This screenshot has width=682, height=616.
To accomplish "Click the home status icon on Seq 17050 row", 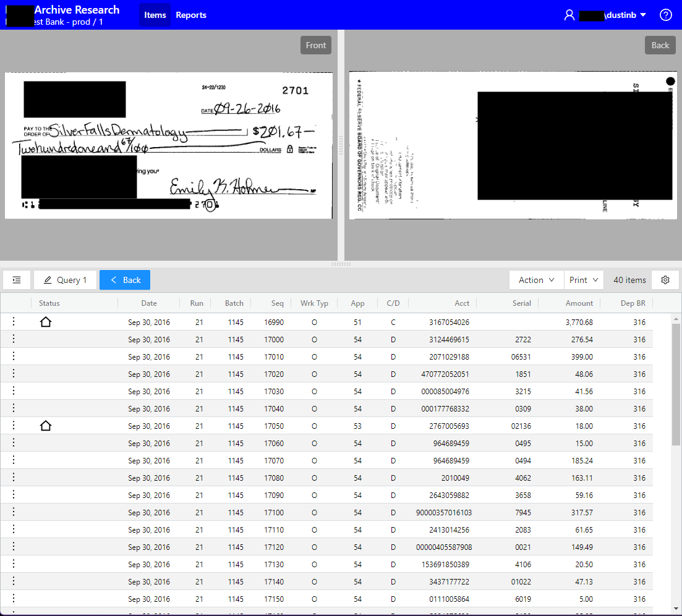I will click(x=45, y=425).
